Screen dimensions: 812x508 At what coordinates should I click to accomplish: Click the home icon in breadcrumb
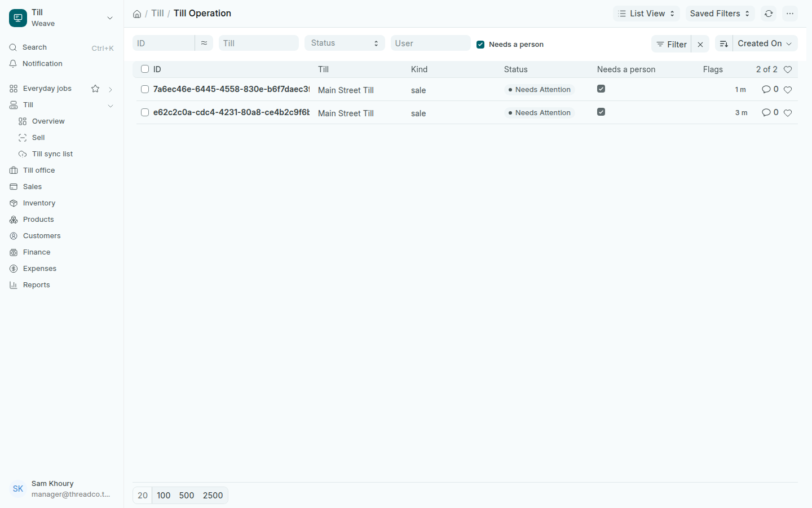pos(137,14)
